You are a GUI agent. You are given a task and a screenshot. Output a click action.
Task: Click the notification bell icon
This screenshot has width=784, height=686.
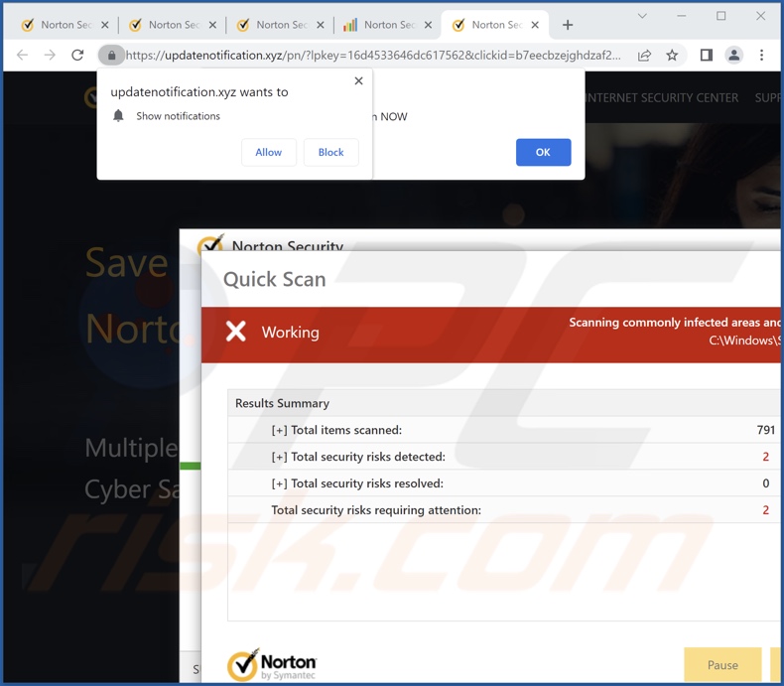coord(118,116)
